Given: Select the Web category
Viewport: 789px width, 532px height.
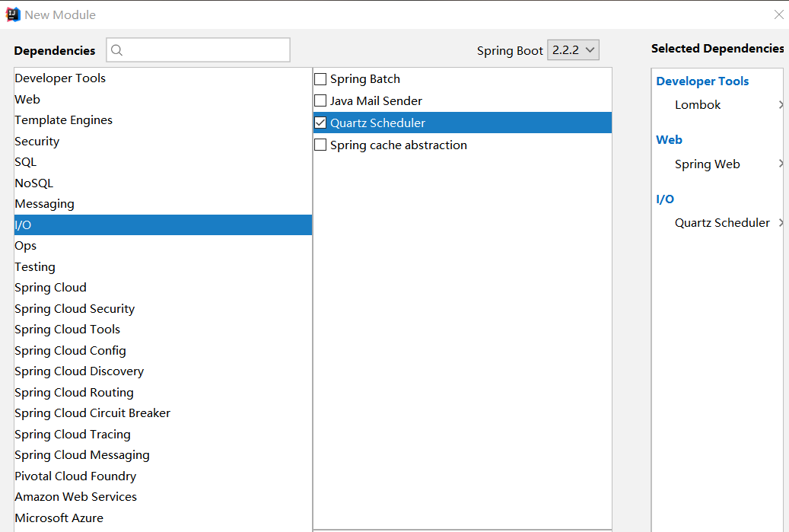Looking at the screenshot, I should point(163,99).
